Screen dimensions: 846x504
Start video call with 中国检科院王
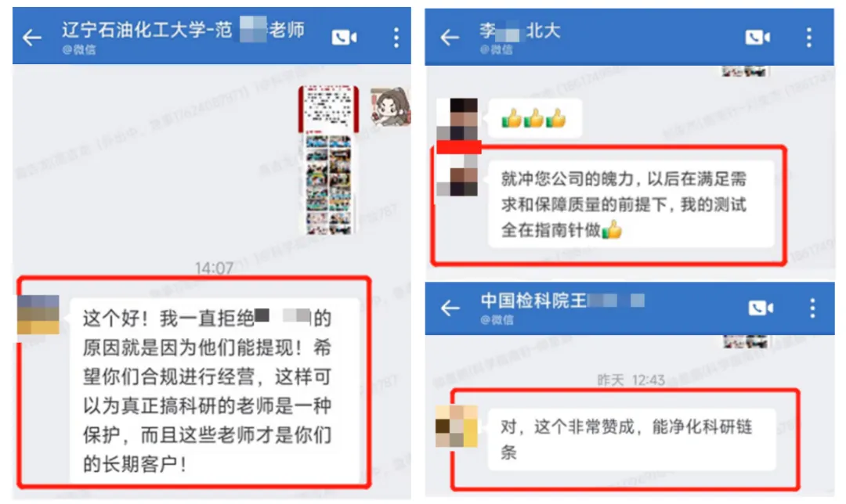pyautogui.click(x=761, y=308)
